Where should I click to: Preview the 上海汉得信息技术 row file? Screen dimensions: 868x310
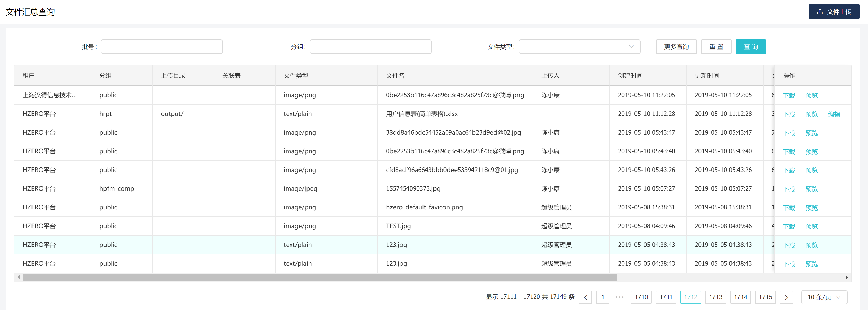click(x=811, y=95)
